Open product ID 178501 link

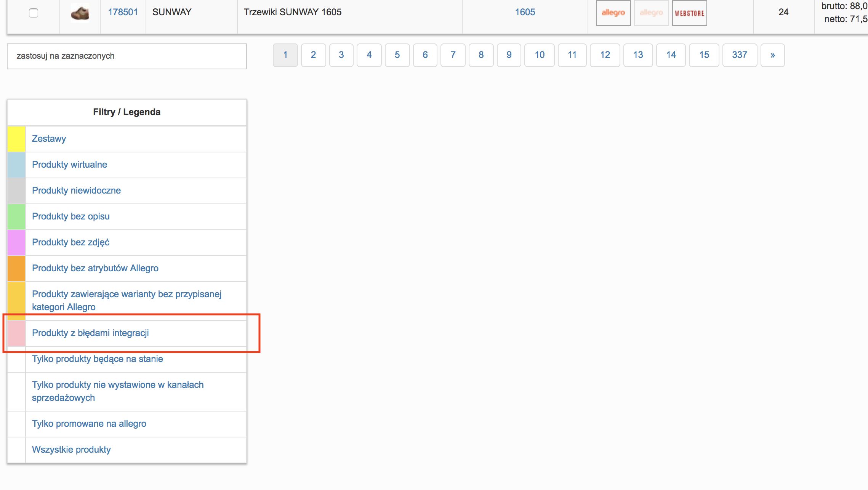coord(123,12)
